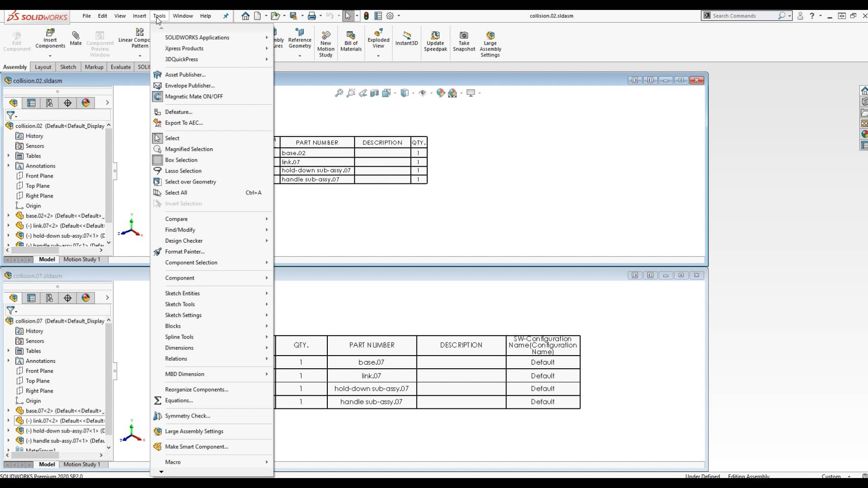
Task: Expand base.02<2> tree node
Action: pyautogui.click(x=8, y=216)
